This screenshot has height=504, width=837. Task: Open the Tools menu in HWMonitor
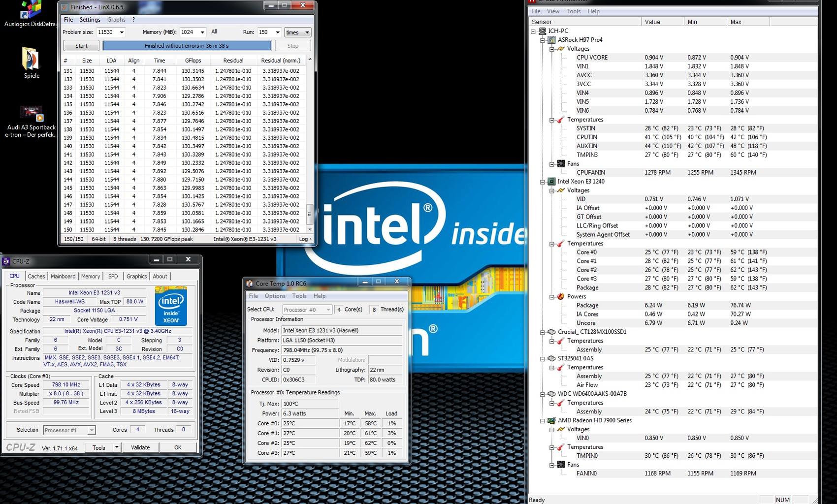[574, 11]
